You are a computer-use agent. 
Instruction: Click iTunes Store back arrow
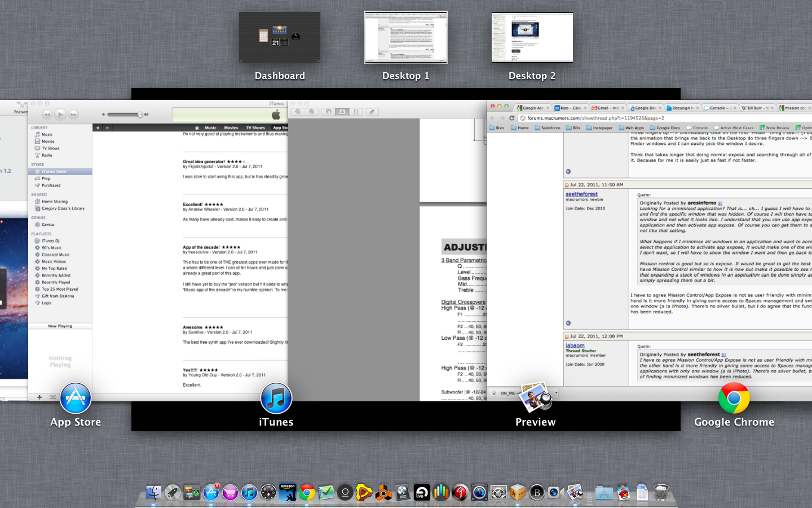[x=98, y=128]
